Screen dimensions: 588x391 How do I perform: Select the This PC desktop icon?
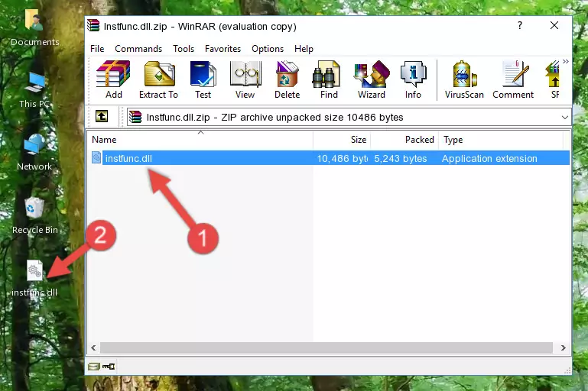click(34, 90)
